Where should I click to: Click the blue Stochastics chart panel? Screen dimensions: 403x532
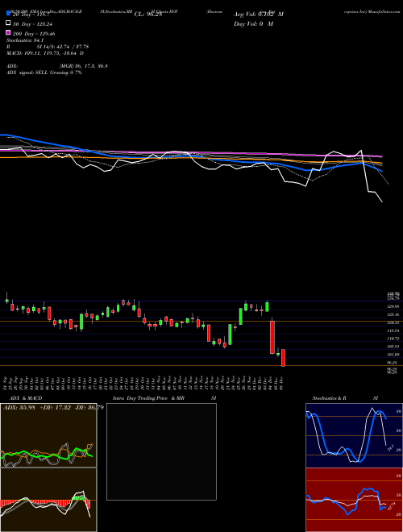pyautogui.click(x=354, y=435)
